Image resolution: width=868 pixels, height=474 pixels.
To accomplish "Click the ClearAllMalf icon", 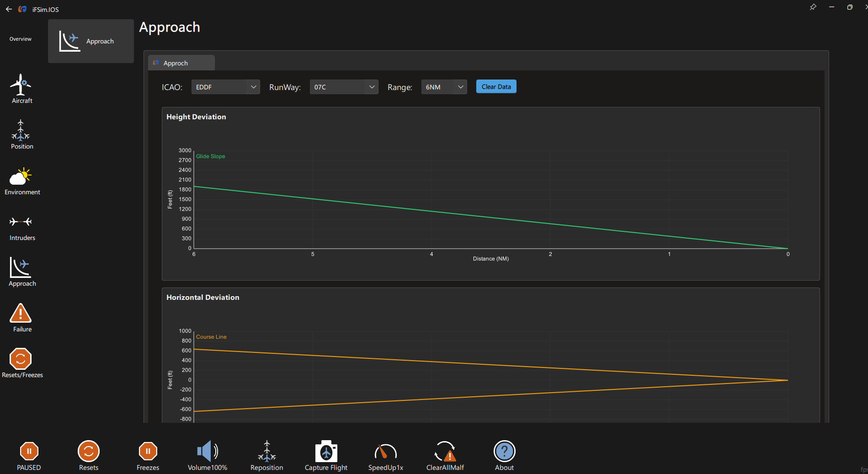I will (445, 452).
